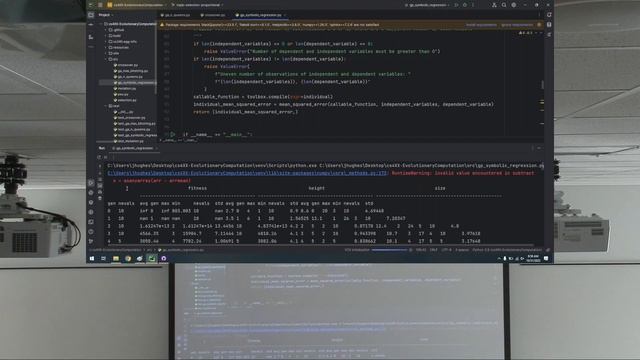640x360 pixels.
Task: Click the Ignore requirements link
Action: point(517,25)
